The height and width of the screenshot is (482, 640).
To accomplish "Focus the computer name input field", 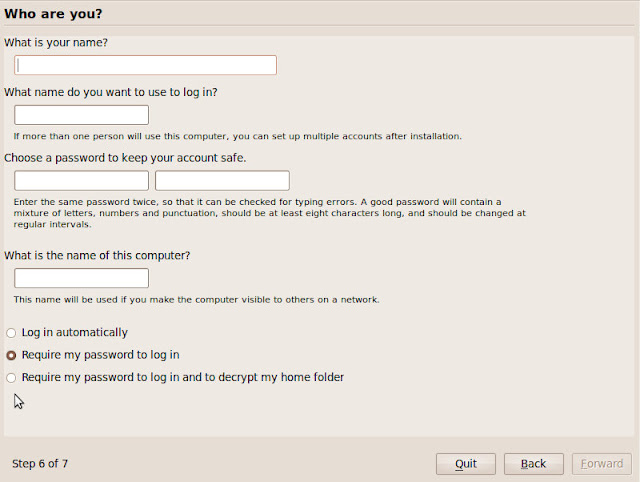I will [x=81, y=278].
